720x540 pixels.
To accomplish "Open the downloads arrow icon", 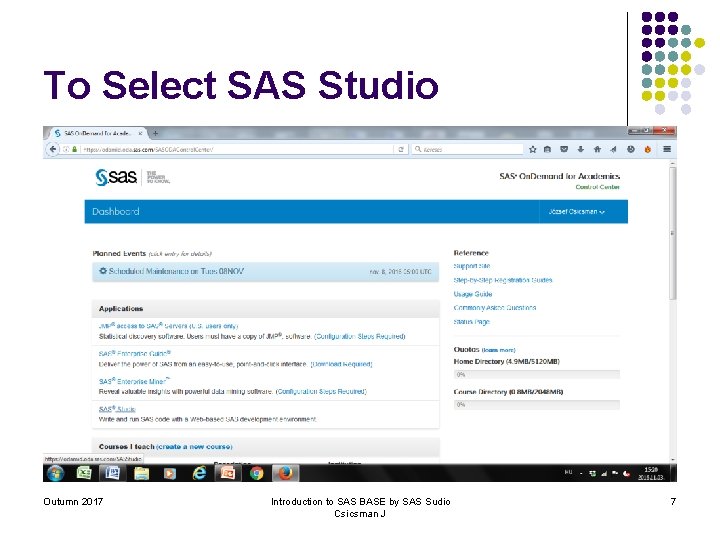I will tap(580, 150).
